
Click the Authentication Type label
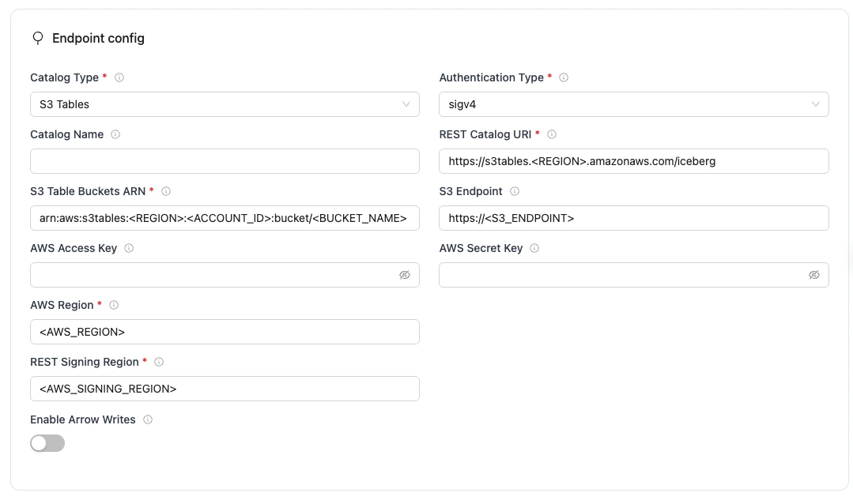click(491, 77)
